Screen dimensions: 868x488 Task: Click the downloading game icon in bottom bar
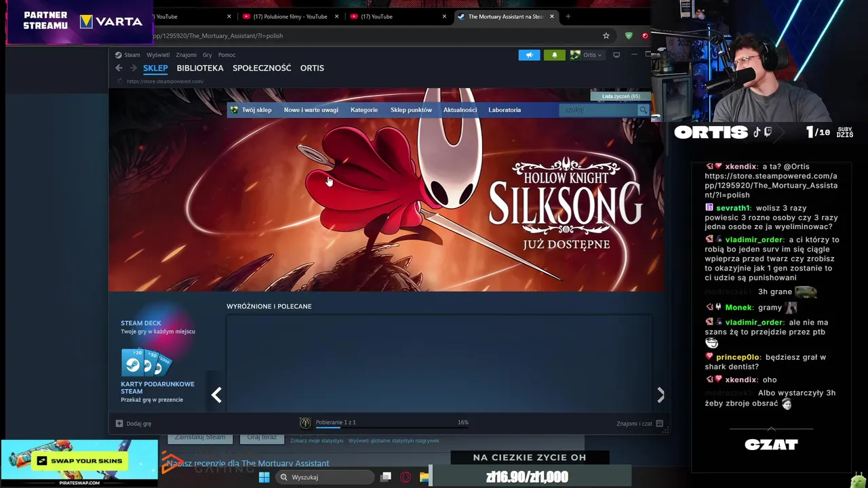click(306, 423)
